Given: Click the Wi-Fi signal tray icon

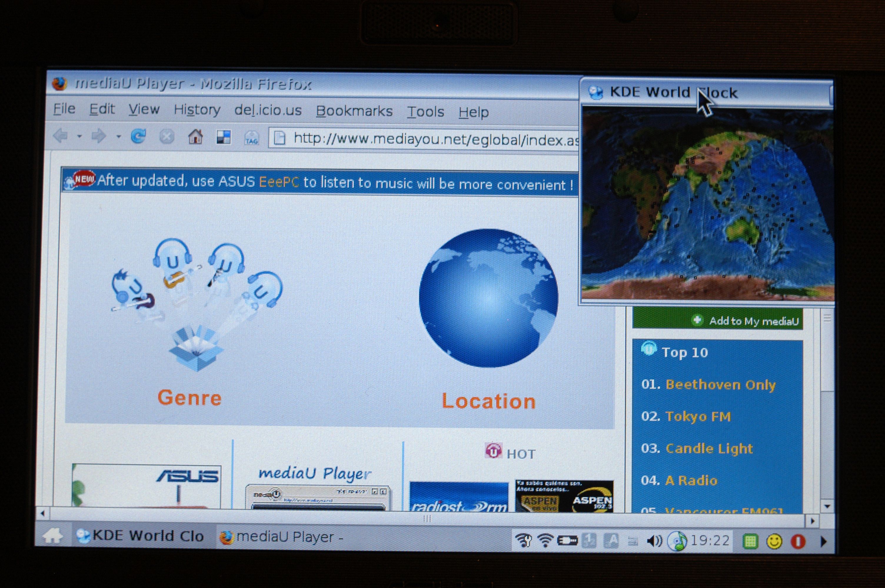Looking at the screenshot, I should click(x=545, y=540).
